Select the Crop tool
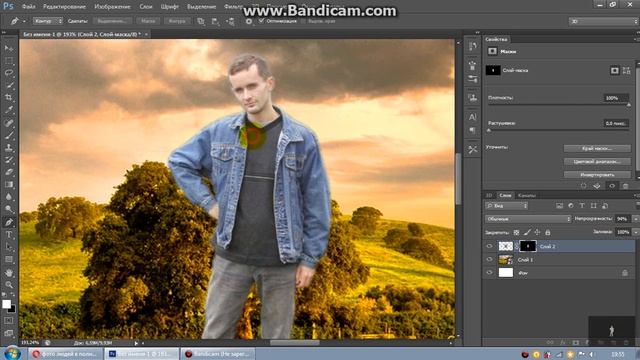The height and width of the screenshot is (360, 640). [9, 98]
